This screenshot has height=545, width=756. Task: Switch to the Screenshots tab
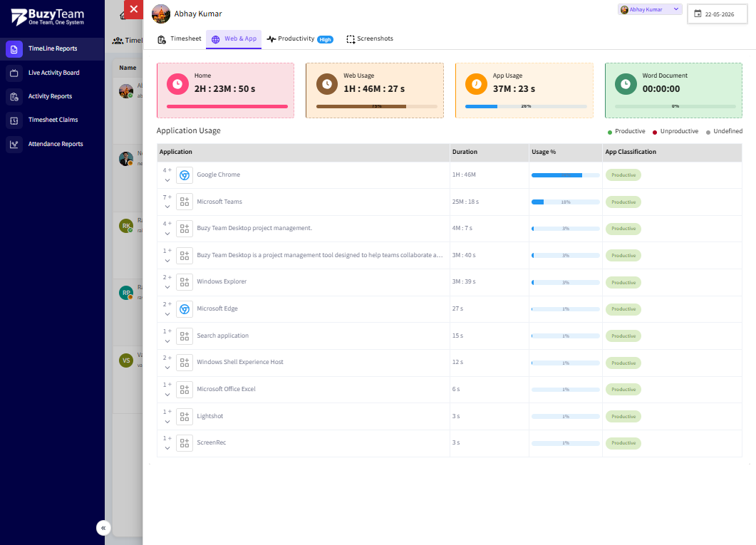(x=370, y=39)
